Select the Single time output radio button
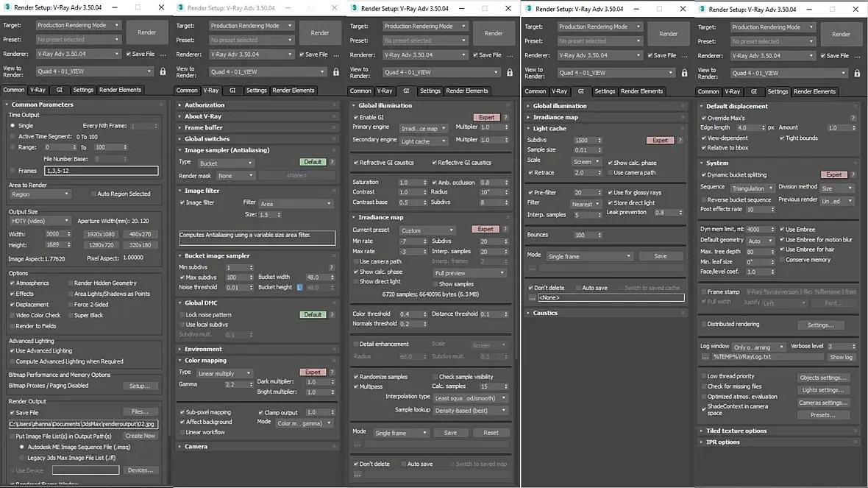This screenshot has width=868, height=488. coord(13,126)
